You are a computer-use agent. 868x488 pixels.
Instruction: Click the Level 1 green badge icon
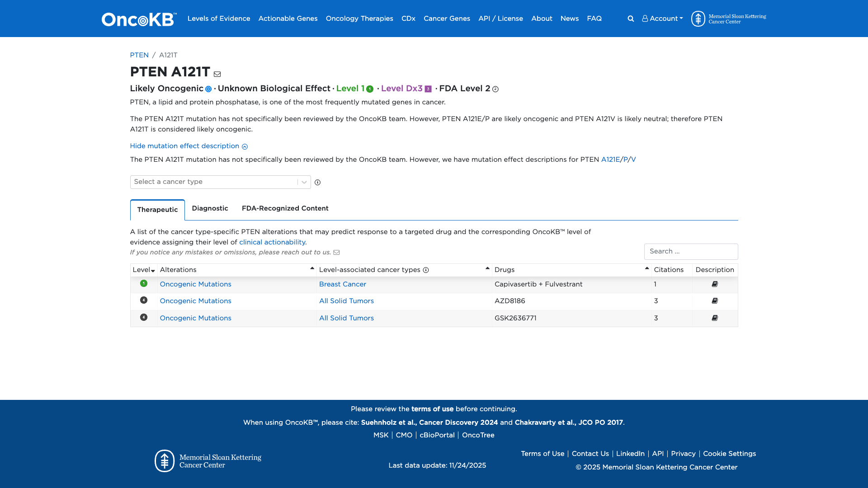click(x=370, y=89)
